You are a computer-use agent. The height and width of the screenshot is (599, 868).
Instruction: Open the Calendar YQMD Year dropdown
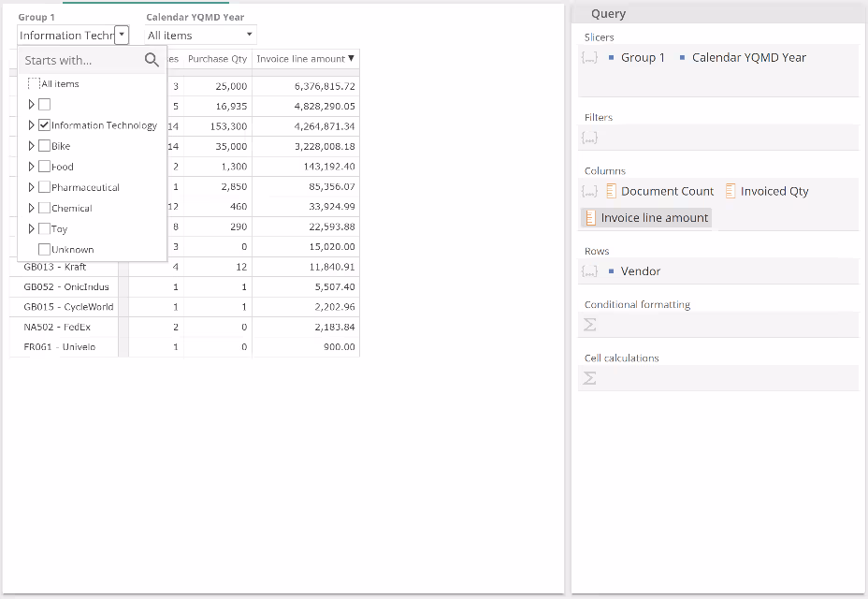[249, 36]
